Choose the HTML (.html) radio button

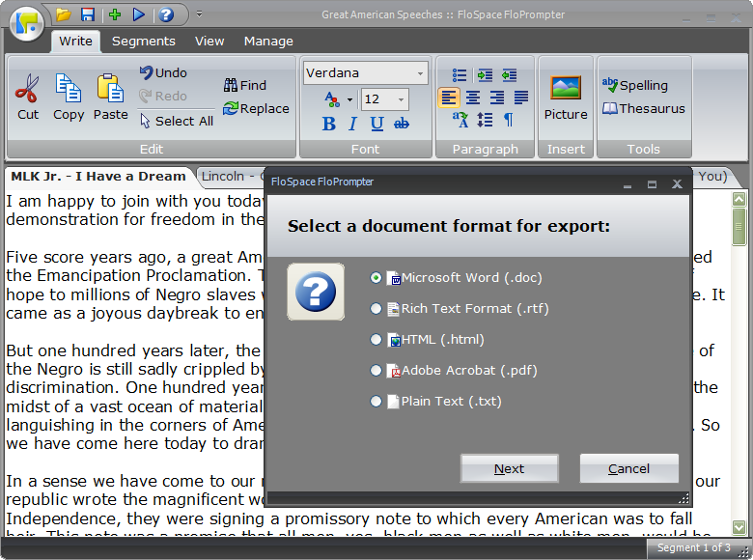376,340
